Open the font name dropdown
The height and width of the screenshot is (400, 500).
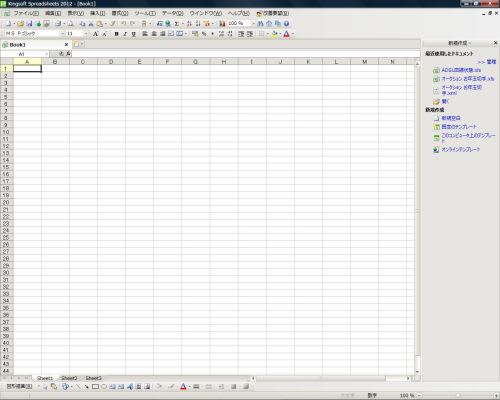[x=62, y=34]
